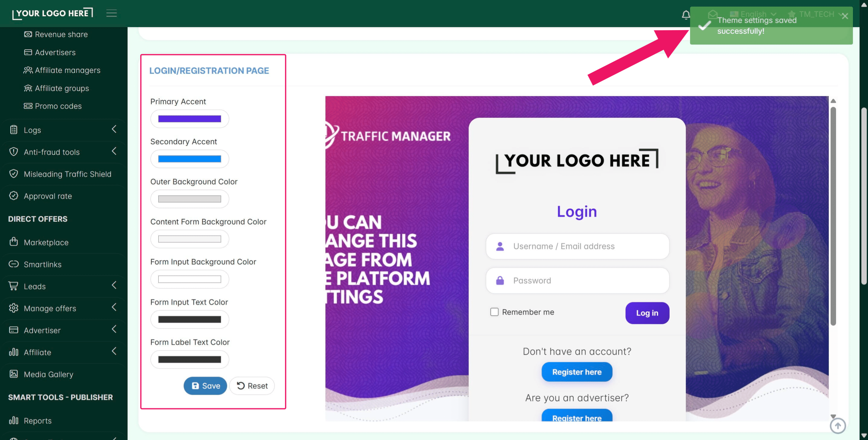Click the Save button
Image resolution: width=868 pixels, height=440 pixels.
(205, 386)
